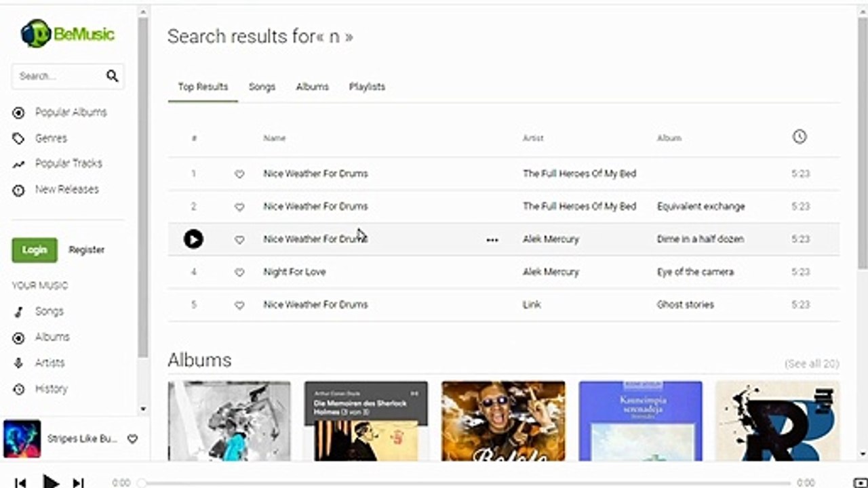Click the Search input field

(59, 76)
